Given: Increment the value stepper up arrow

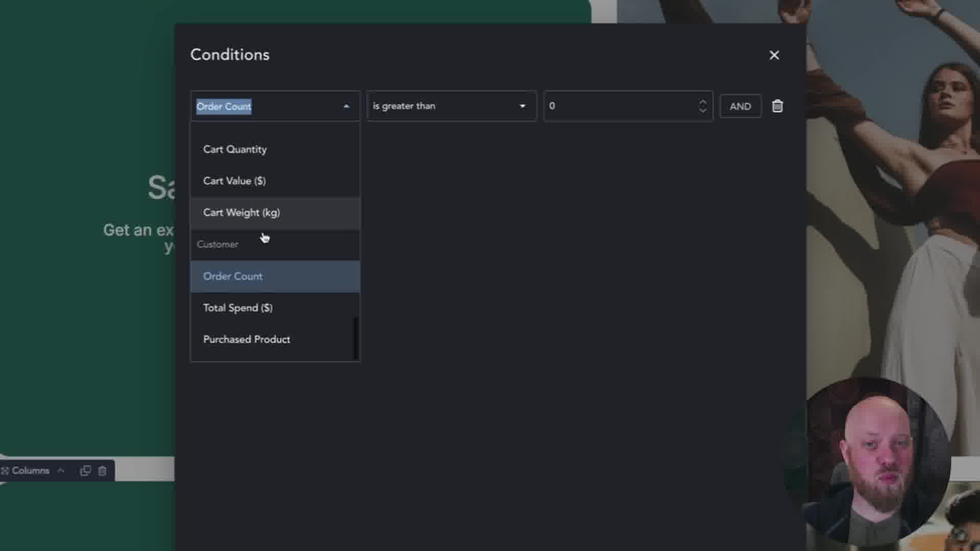Looking at the screenshot, I should point(703,102).
